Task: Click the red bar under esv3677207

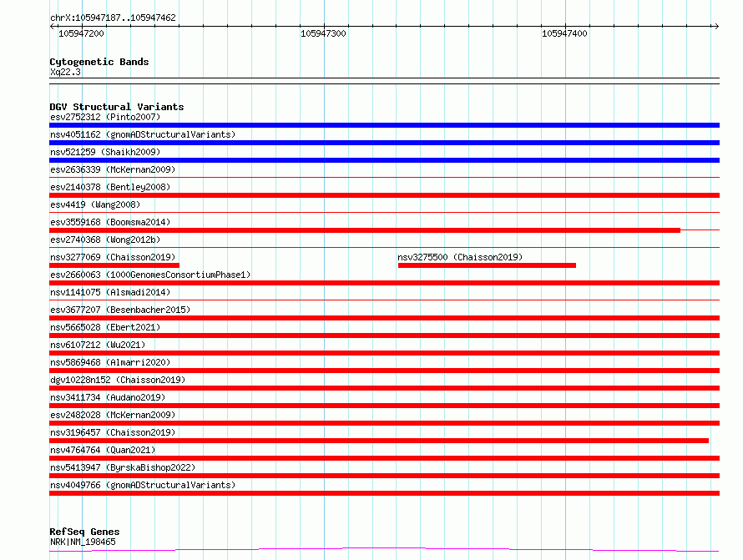Action: [x=384, y=318]
